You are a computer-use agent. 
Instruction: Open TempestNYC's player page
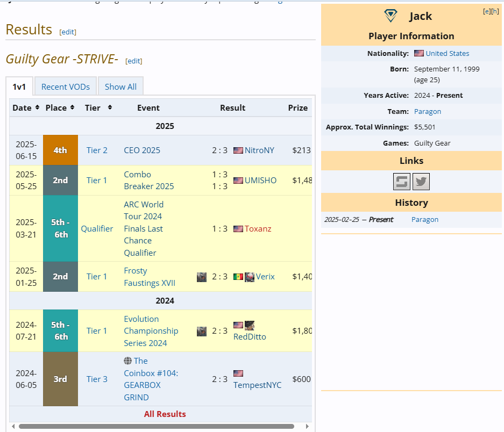point(257,385)
